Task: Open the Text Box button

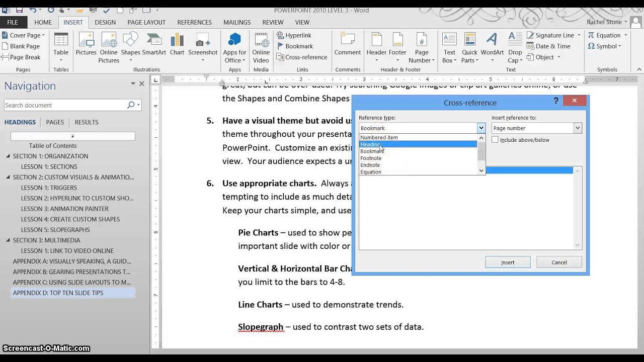Action: click(x=449, y=48)
